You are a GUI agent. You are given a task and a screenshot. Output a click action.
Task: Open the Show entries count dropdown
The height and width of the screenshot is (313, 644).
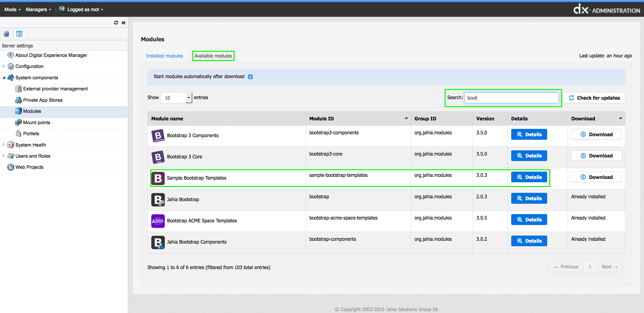click(x=176, y=98)
